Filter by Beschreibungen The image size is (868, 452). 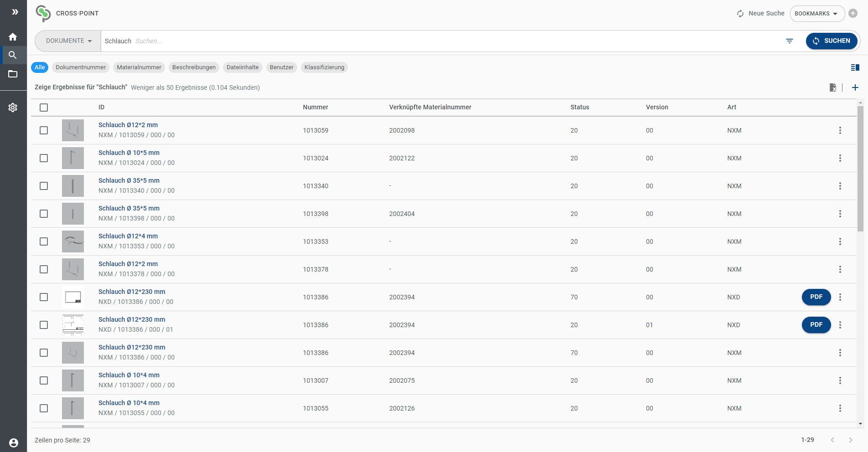194,67
